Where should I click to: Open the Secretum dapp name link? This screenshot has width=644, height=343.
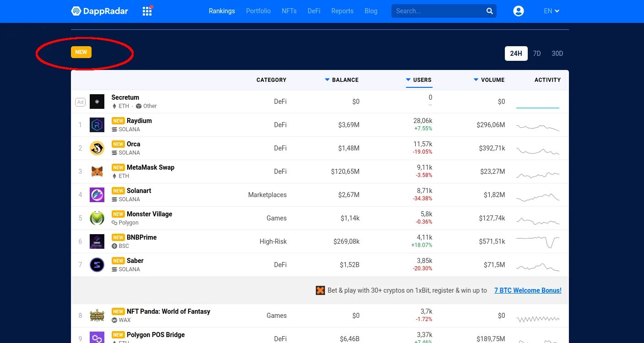pos(125,97)
